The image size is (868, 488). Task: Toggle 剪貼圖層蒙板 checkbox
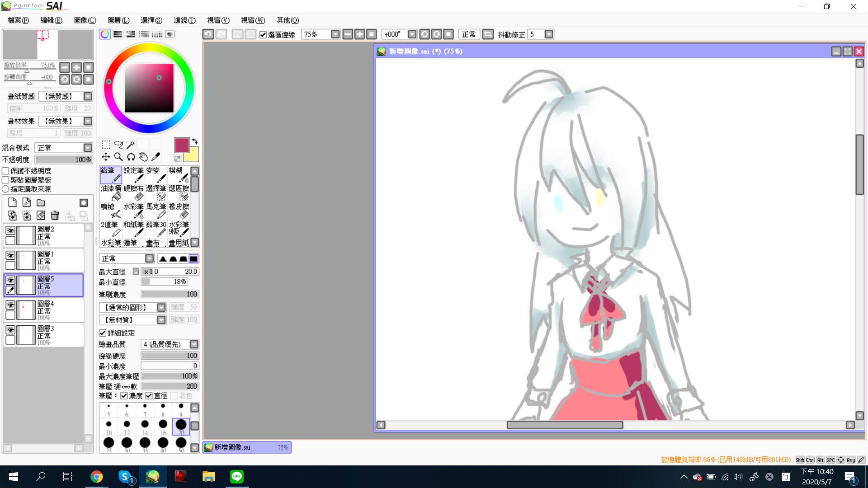pos(6,180)
